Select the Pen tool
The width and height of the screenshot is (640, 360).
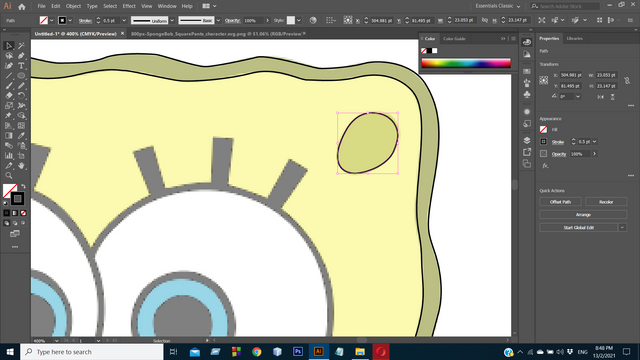(x=21, y=56)
